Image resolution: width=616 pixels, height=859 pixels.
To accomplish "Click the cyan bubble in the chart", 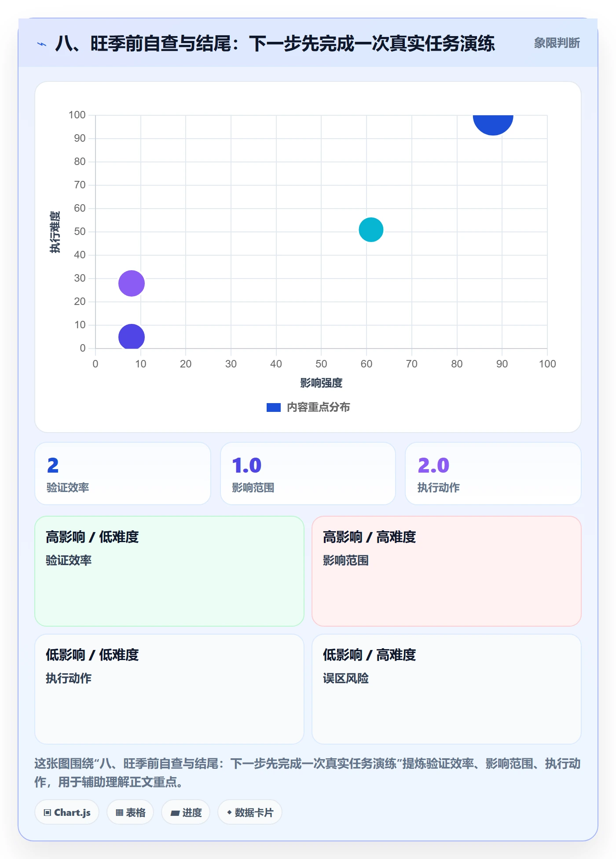I will coord(371,230).
